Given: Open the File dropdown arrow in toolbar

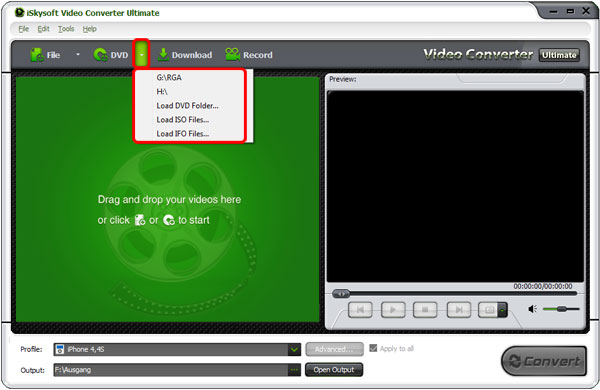Looking at the screenshot, I should 78,55.
